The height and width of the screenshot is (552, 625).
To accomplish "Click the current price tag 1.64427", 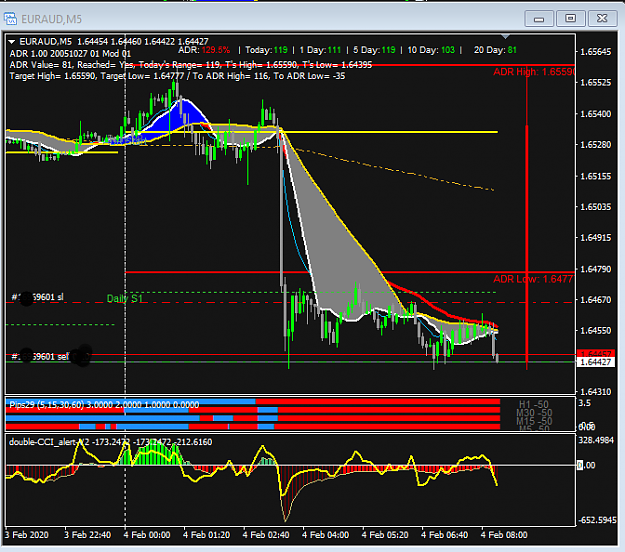I will [596, 362].
